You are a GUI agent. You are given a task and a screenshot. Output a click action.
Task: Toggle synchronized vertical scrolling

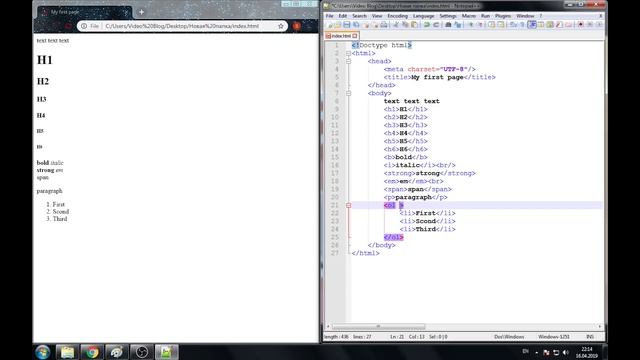492,25
